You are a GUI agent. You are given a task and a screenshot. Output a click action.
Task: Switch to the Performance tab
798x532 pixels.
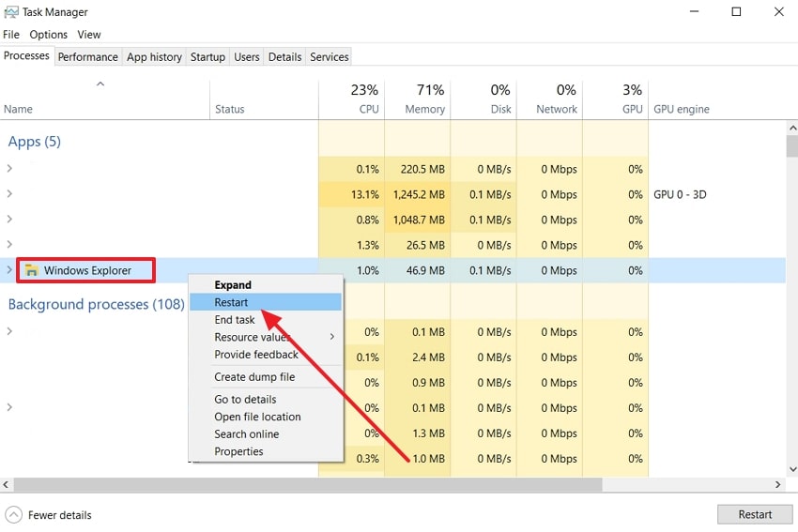click(x=87, y=57)
